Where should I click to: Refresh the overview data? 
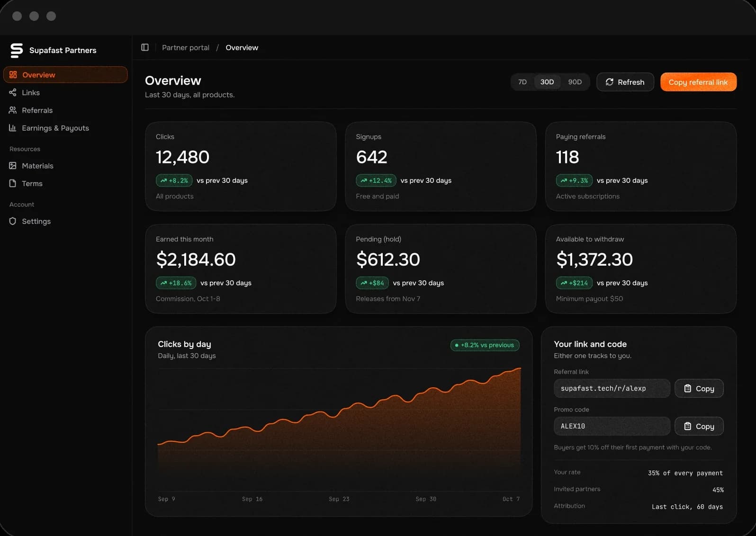click(625, 82)
